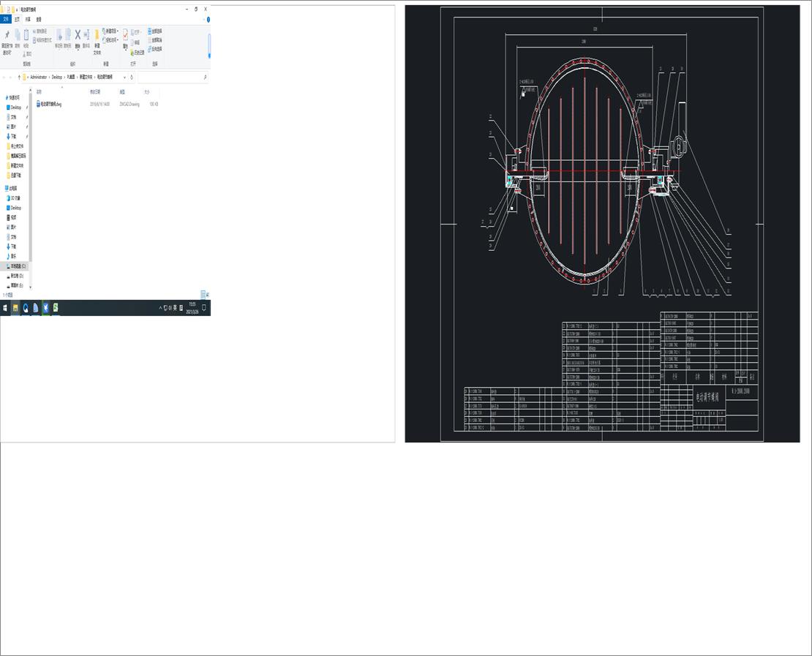Sort by the Name column header
The image size is (812, 656).
coord(39,91)
